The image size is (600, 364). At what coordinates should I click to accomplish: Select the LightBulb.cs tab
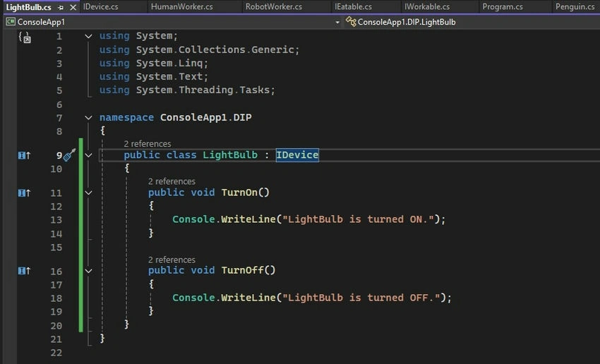(29, 7)
